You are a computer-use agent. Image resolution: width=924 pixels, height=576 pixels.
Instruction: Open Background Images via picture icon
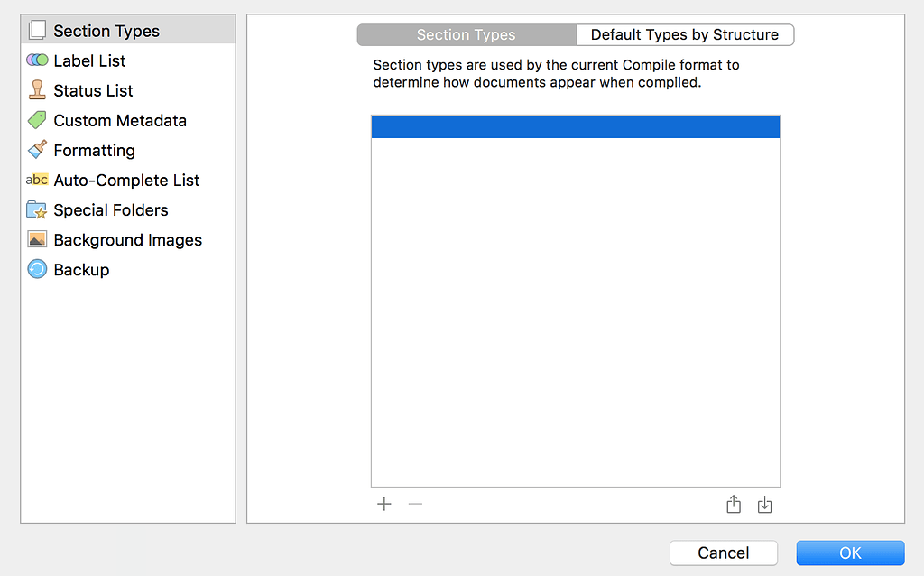(37, 239)
